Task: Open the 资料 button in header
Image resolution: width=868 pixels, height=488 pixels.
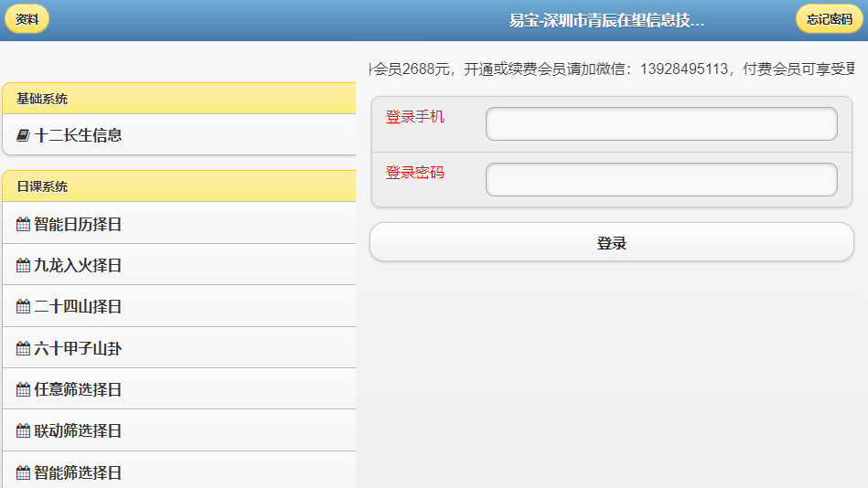Action: pyautogui.click(x=27, y=19)
